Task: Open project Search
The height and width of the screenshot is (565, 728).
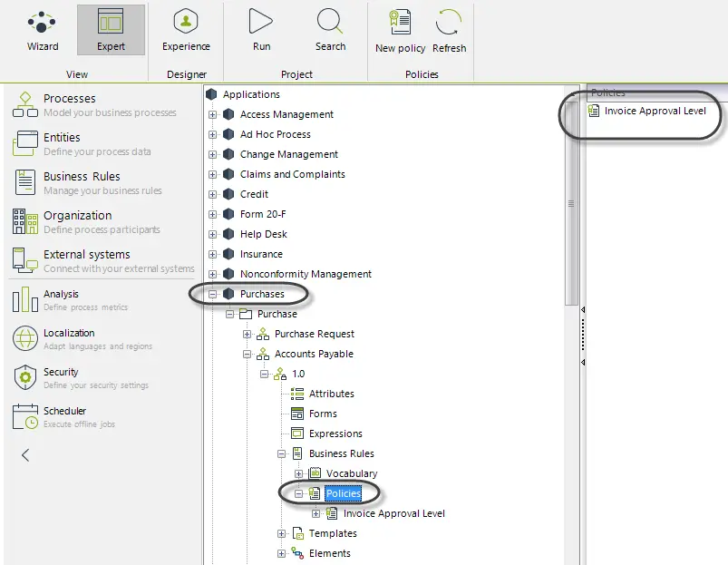Action: point(330,30)
